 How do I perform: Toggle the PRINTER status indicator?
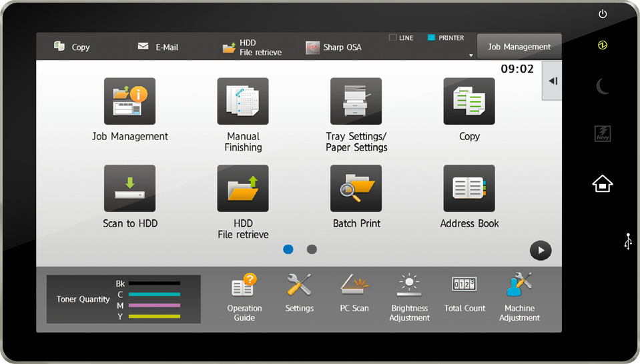[445, 38]
